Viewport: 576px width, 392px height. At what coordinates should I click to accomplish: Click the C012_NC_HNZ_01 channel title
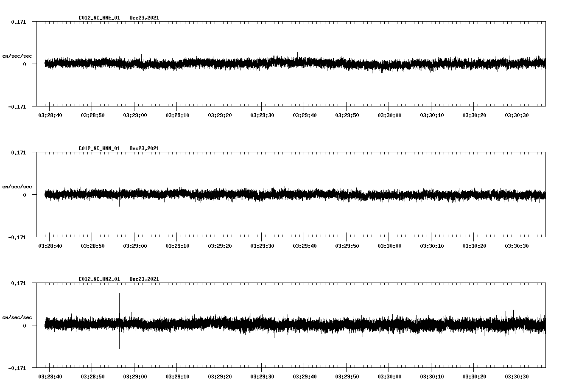click(99, 279)
